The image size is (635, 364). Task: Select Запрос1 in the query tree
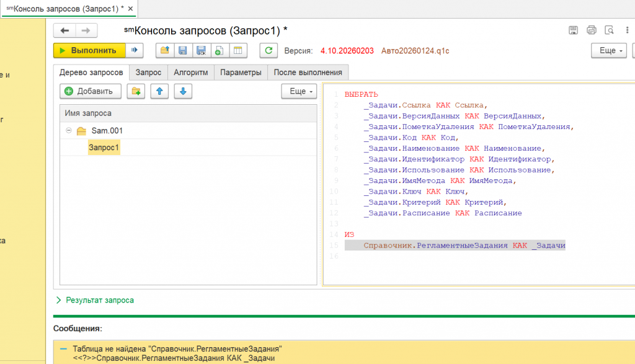[104, 148]
